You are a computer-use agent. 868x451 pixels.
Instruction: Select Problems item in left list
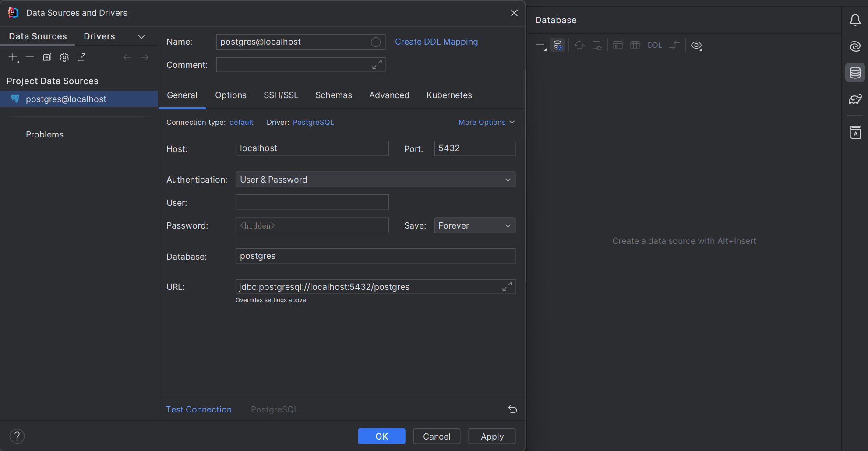(x=45, y=134)
